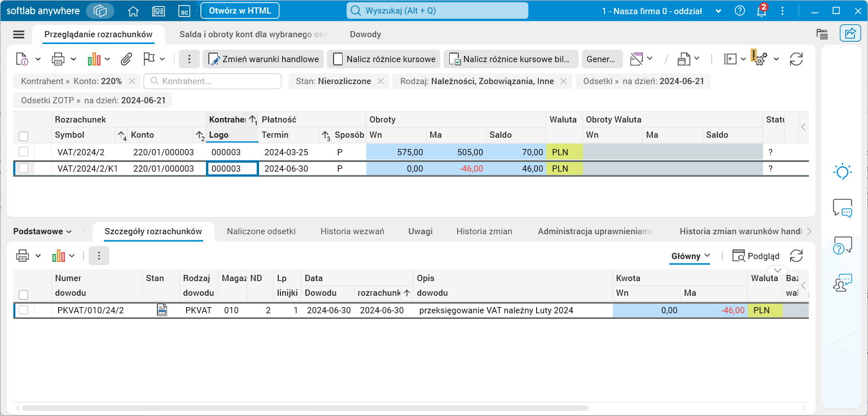This screenshot has width=868, height=416.
Task: Select all rows checkbox in details header
Action: coord(24,294)
